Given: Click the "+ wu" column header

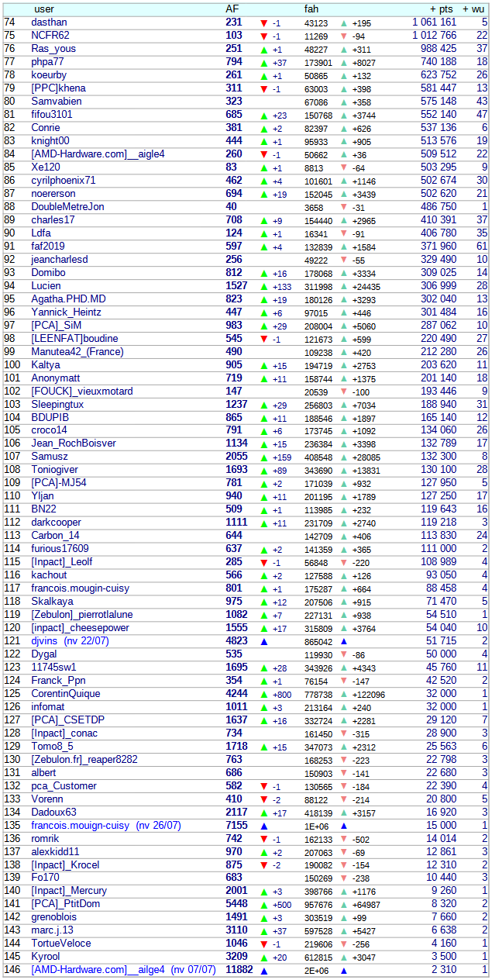Looking at the screenshot, I should (x=475, y=9).
